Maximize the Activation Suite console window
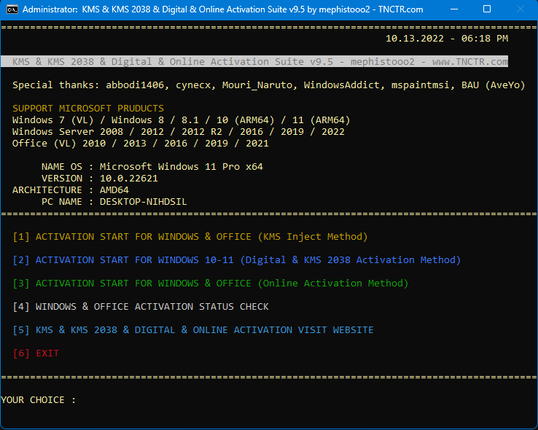Viewport: 538px width, 430px height. [x=487, y=9]
